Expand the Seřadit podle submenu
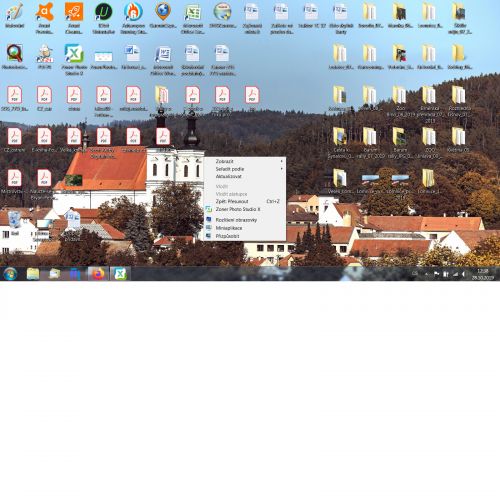This screenshot has width=500, height=500. coord(245,169)
